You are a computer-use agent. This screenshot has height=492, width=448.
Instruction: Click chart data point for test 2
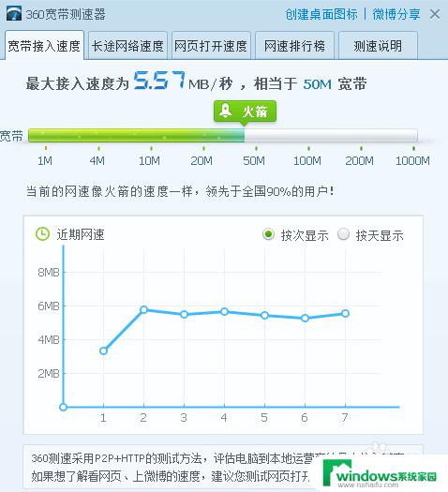(x=143, y=309)
